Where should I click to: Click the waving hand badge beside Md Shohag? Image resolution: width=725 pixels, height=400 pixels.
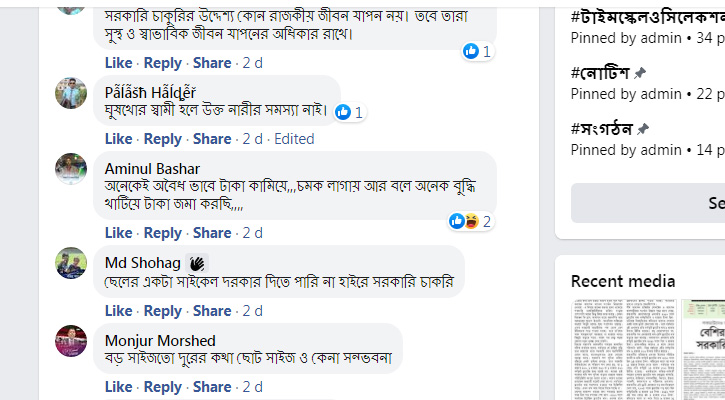coord(197,263)
